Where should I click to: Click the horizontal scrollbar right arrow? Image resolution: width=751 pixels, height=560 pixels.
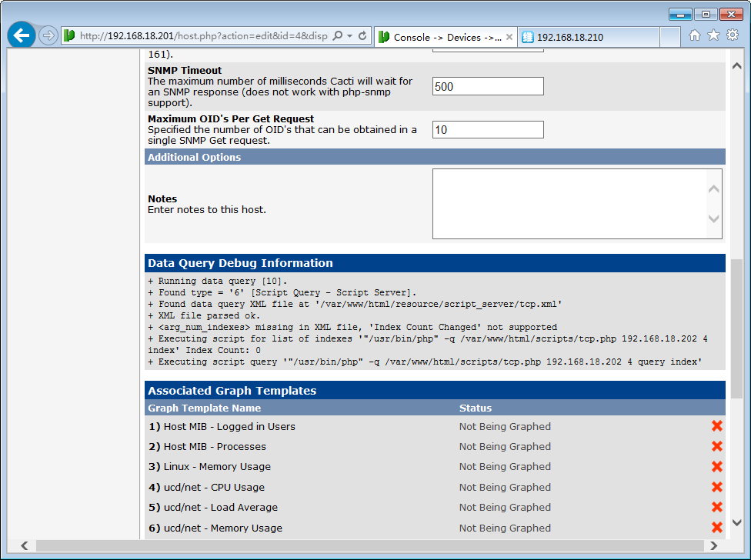point(713,545)
